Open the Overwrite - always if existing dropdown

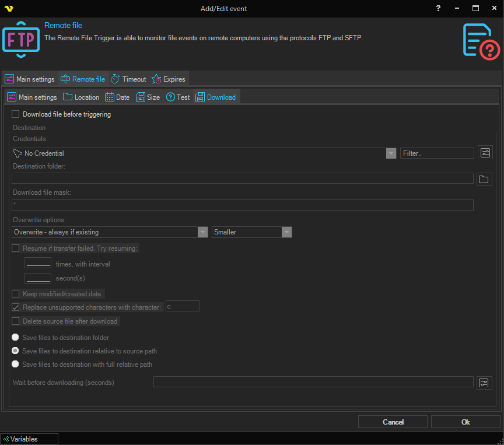[x=202, y=232]
